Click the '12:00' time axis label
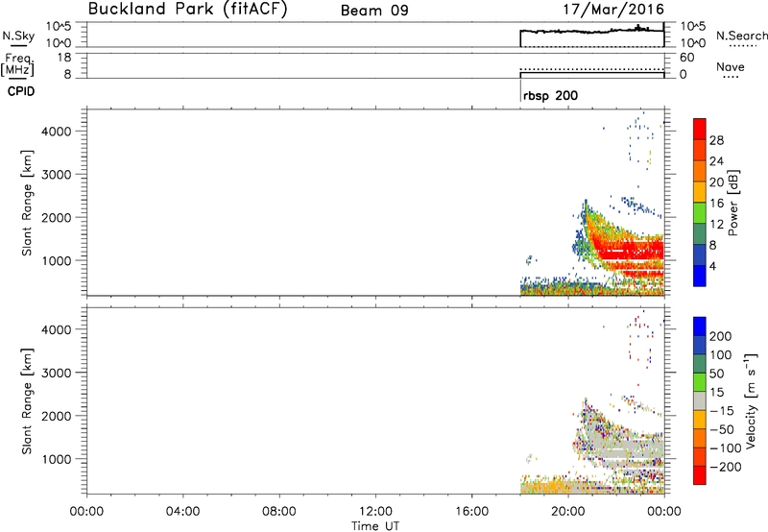 click(x=375, y=512)
